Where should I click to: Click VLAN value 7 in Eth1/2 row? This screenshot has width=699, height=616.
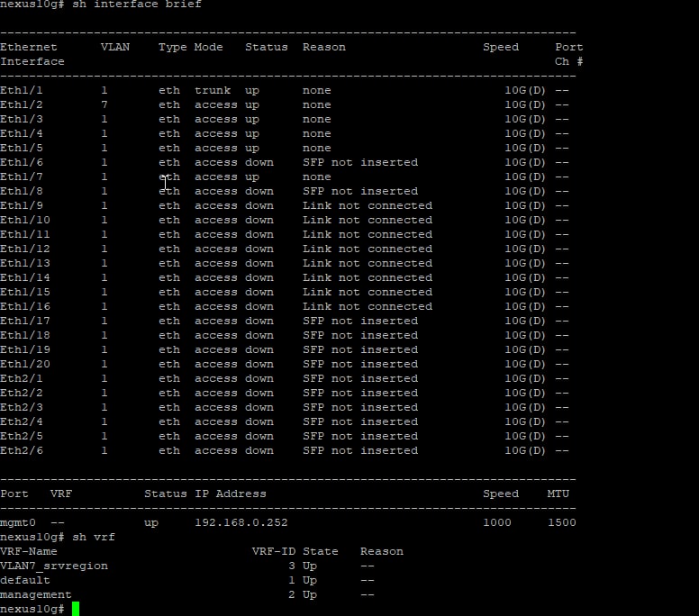point(104,104)
